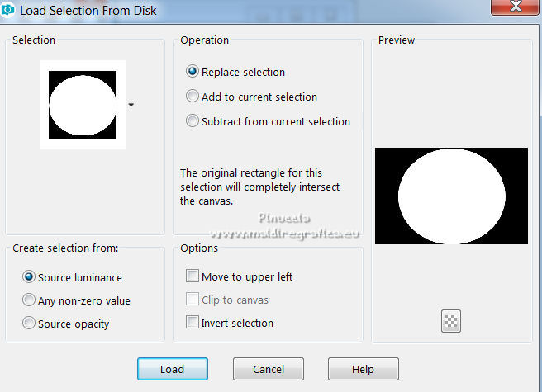Enable the Move to upper left checkbox
542x392 pixels.
point(193,276)
